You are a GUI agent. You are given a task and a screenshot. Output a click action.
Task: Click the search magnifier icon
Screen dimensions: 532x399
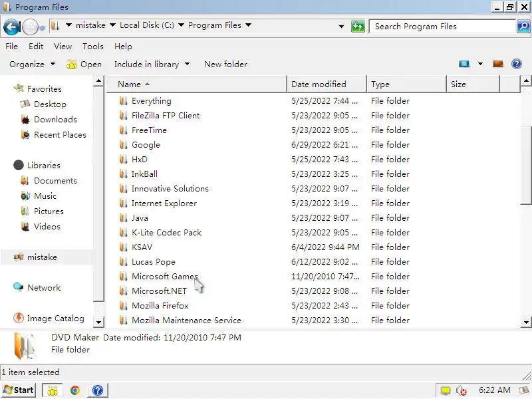pyautogui.click(x=523, y=27)
